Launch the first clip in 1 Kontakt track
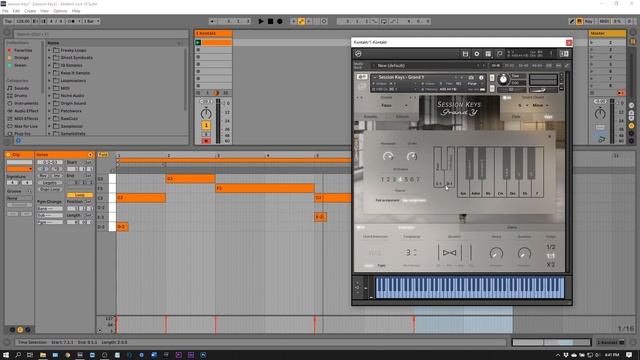The width and height of the screenshot is (640, 360). click(198, 42)
